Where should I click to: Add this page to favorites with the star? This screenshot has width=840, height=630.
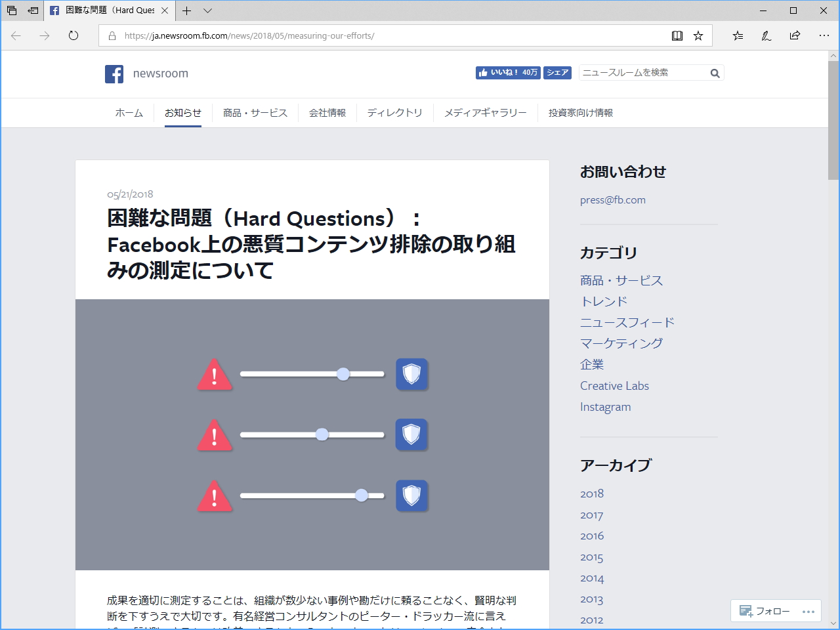(698, 35)
